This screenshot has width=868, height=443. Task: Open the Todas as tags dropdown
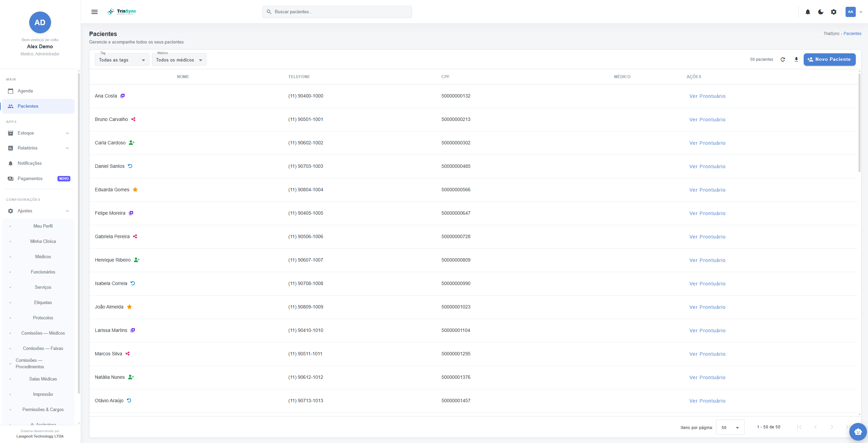122,60
